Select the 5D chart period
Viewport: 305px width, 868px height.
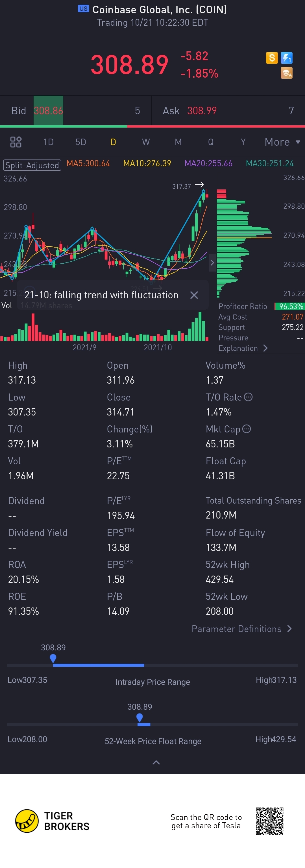click(81, 142)
